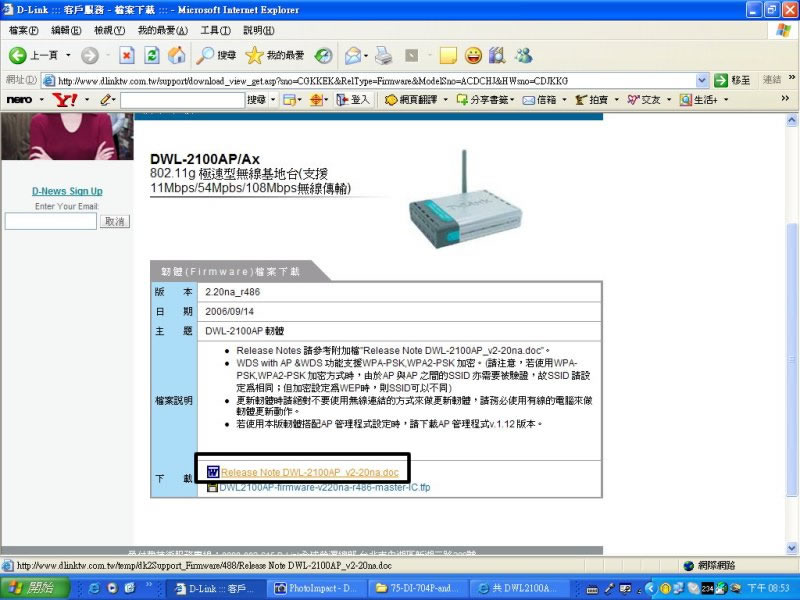Switch to 75-DI-704P folder taskbar item
800x600 pixels.
point(417,588)
